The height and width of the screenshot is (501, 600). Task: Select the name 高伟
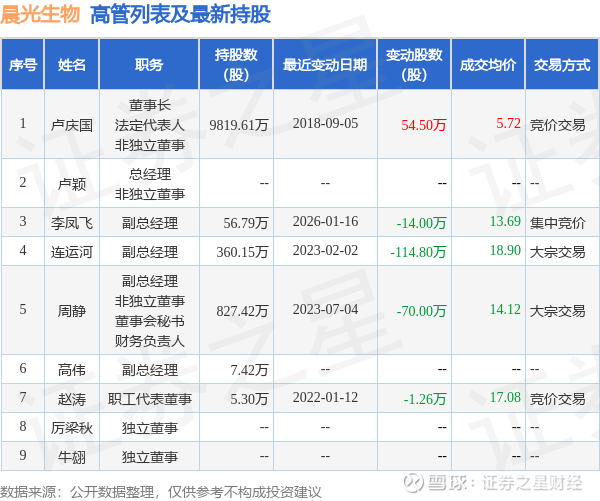point(72,370)
